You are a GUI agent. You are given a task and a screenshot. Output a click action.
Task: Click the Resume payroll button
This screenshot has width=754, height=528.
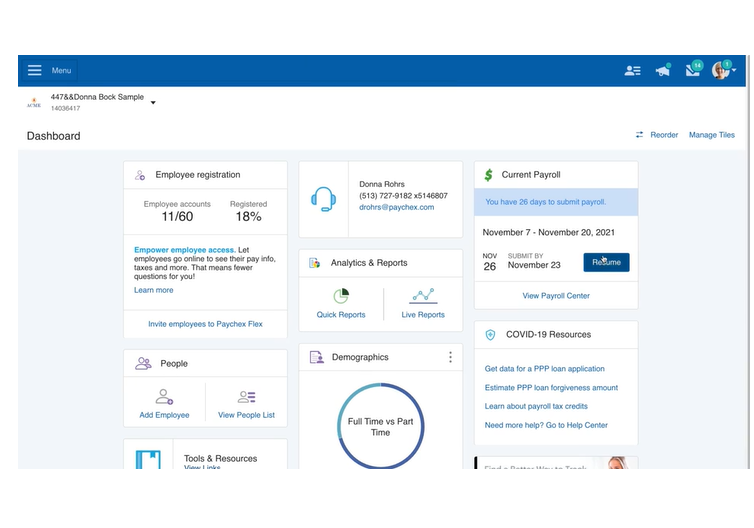pyautogui.click(x=606, y=262)
